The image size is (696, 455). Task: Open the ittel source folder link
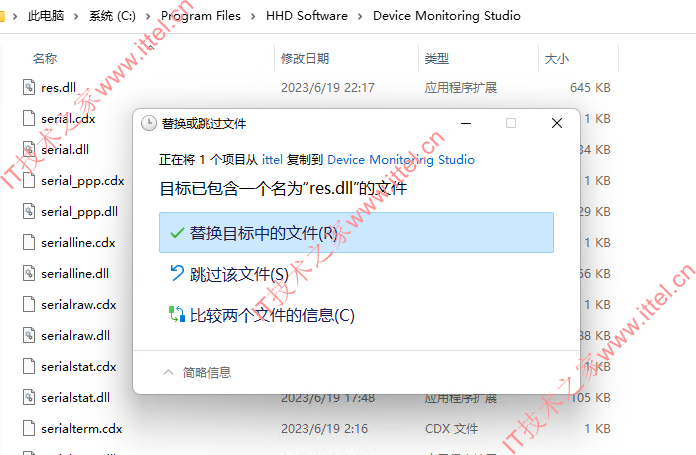(272, 159)
